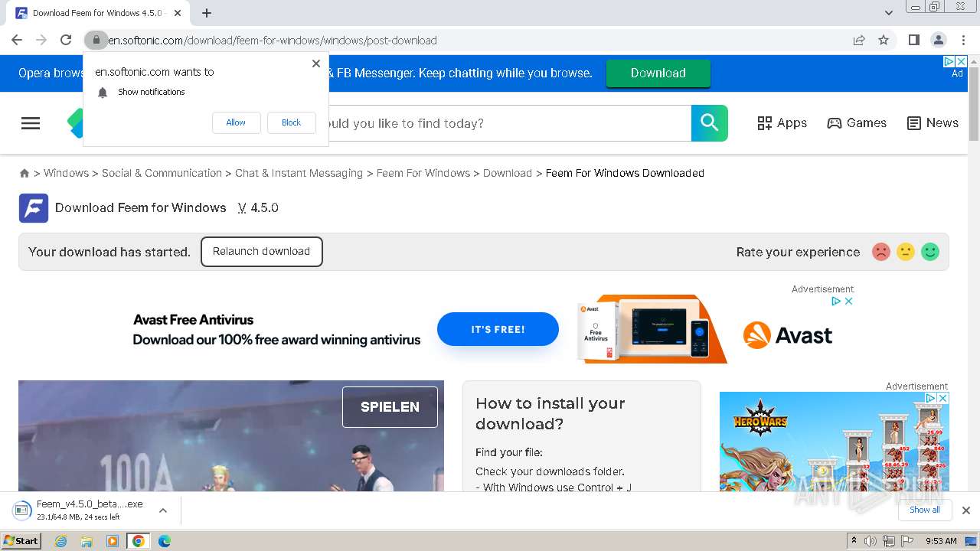
Task: Click the browser forward arrow
Action: 41,40
